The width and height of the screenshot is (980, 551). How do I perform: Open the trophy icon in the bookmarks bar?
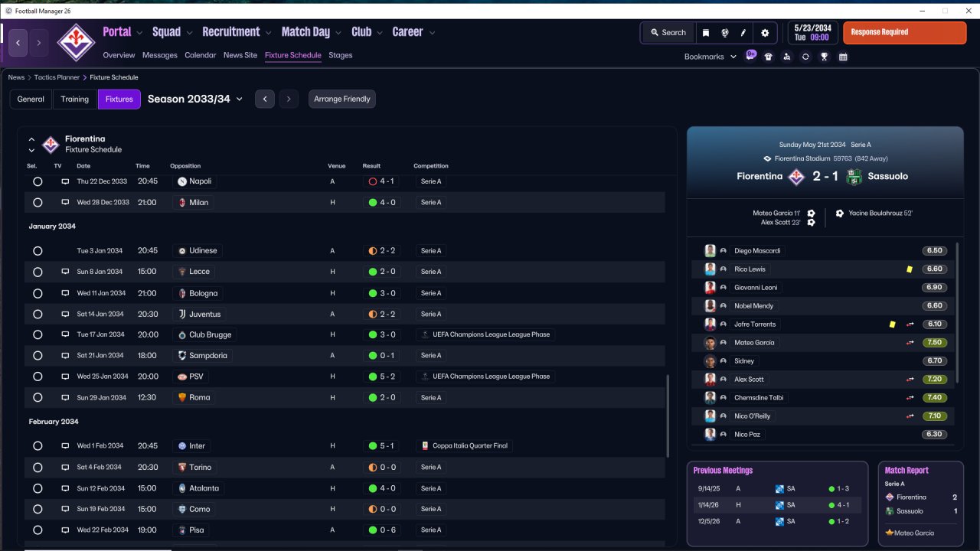tap(825, 57)
